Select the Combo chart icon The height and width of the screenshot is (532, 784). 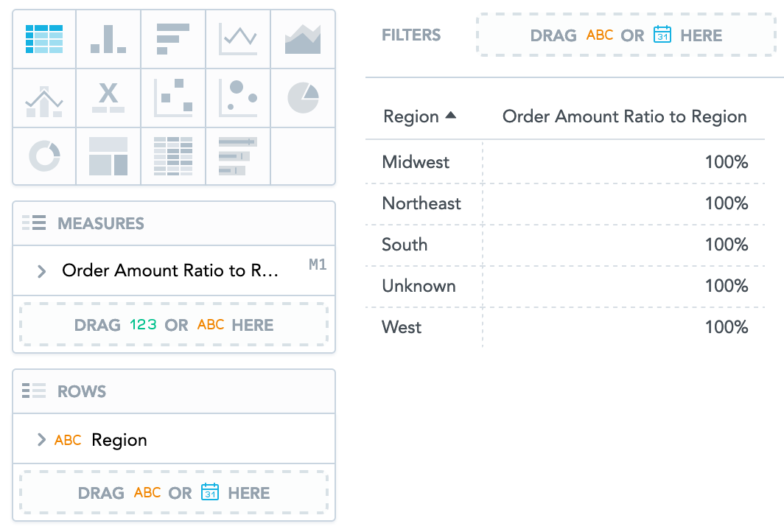click(44, 98)
